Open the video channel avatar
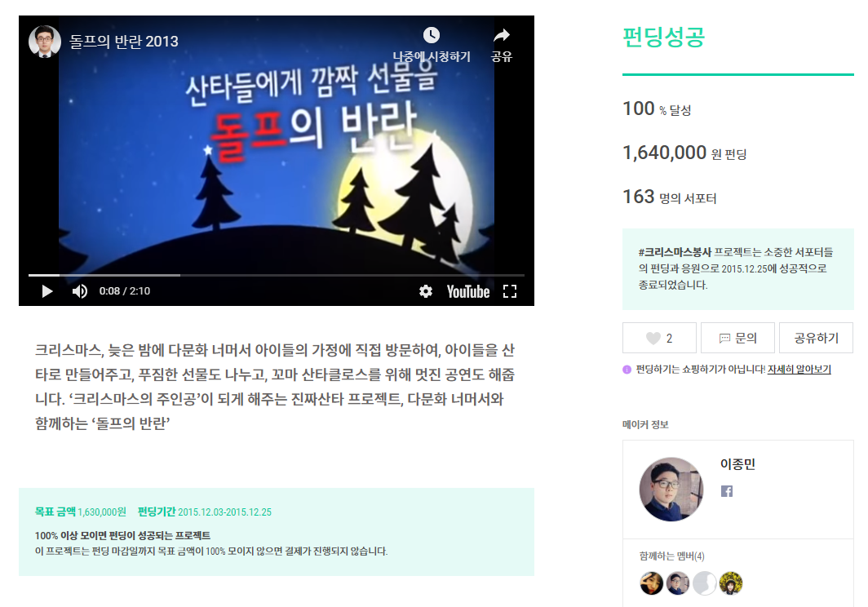This screenshot has width=868, height=607. pyautogui.click(x=45, y=42)
